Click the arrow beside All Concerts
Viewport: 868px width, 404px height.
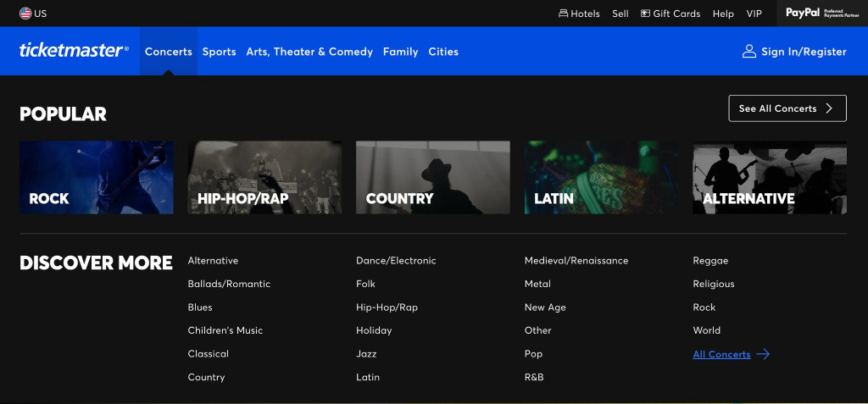click(763, 354)
